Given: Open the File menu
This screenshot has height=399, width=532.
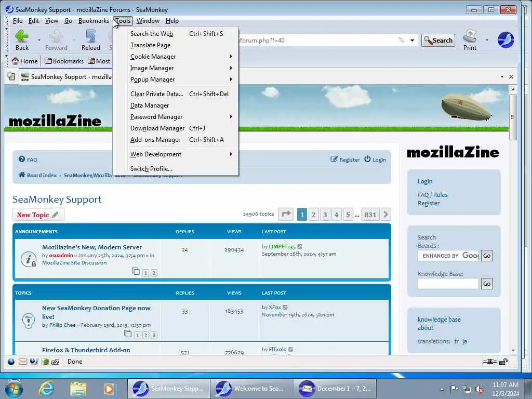Looking at the screenshot, I should tap(17, 21).
